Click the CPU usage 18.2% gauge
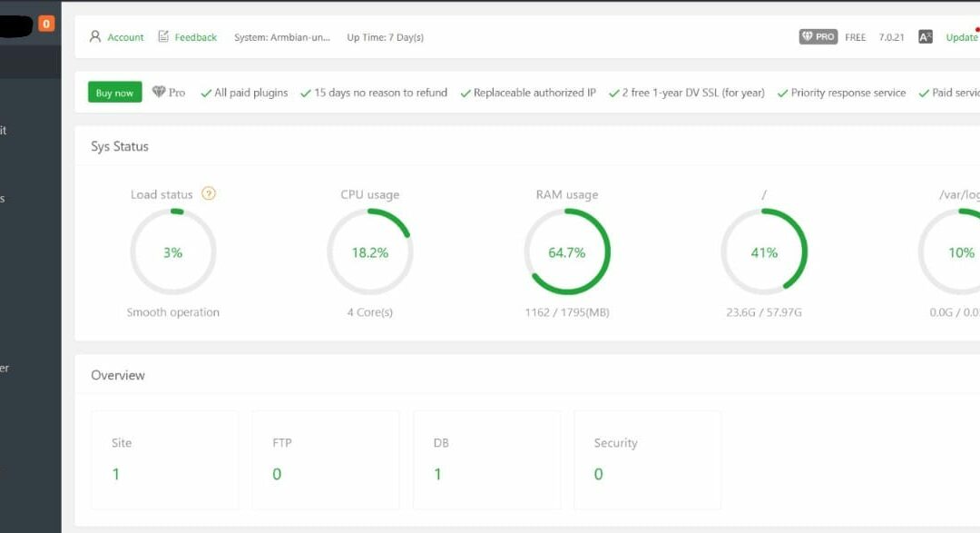The width and height of the screenshot is (980, 533). (369, 252)
